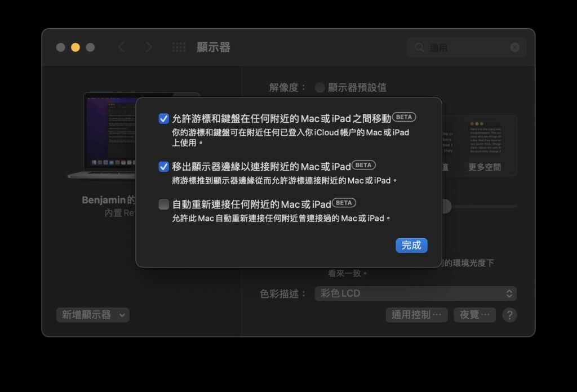Open the Show All preferences grid icon

coord(179,47)
